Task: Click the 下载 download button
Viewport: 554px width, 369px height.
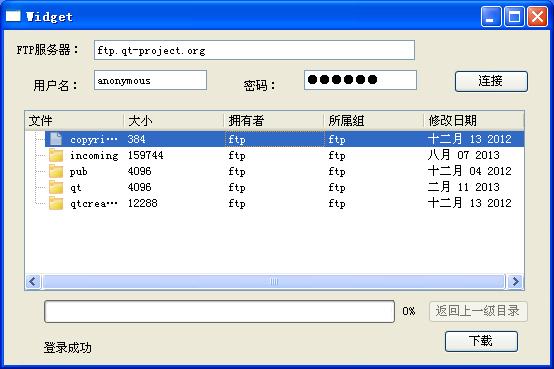Action: coord(481,341)
